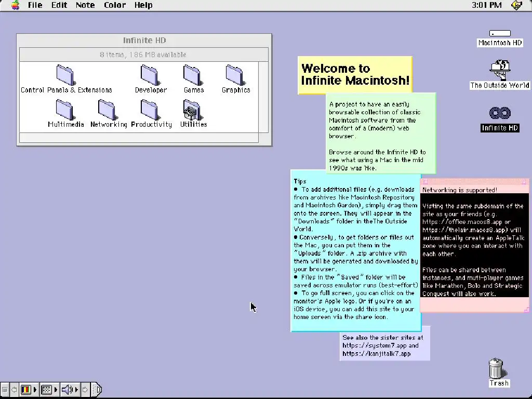Viewport: 532px width, 399px height.
Task: Open the monitor resolution control strip module
Action: tap(49, 390)
